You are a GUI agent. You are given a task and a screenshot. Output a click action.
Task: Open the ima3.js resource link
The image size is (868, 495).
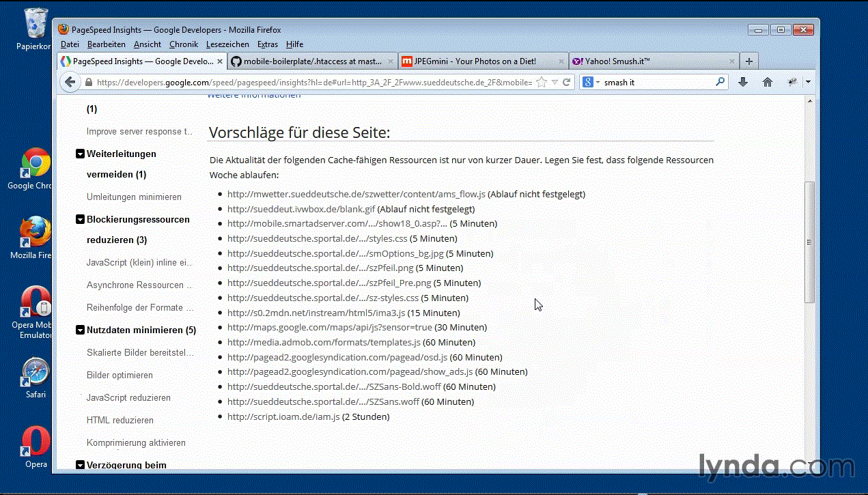tap(316, 313)
